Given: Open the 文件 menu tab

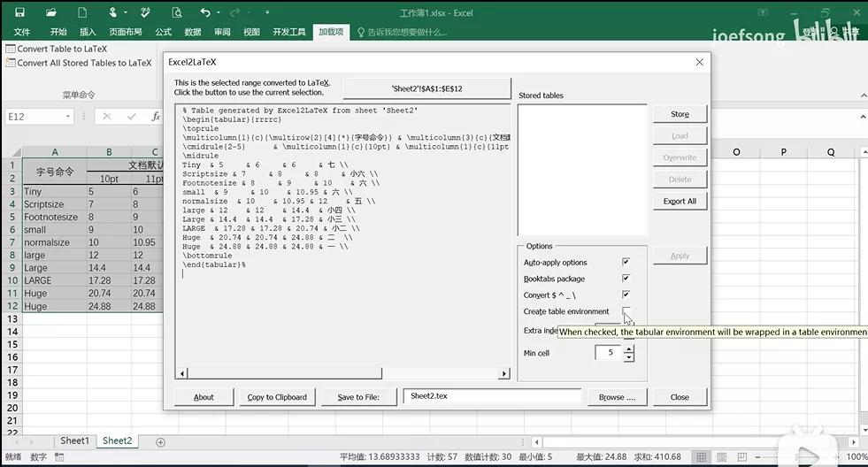Looking at the screenshot, I should (22, 32).
